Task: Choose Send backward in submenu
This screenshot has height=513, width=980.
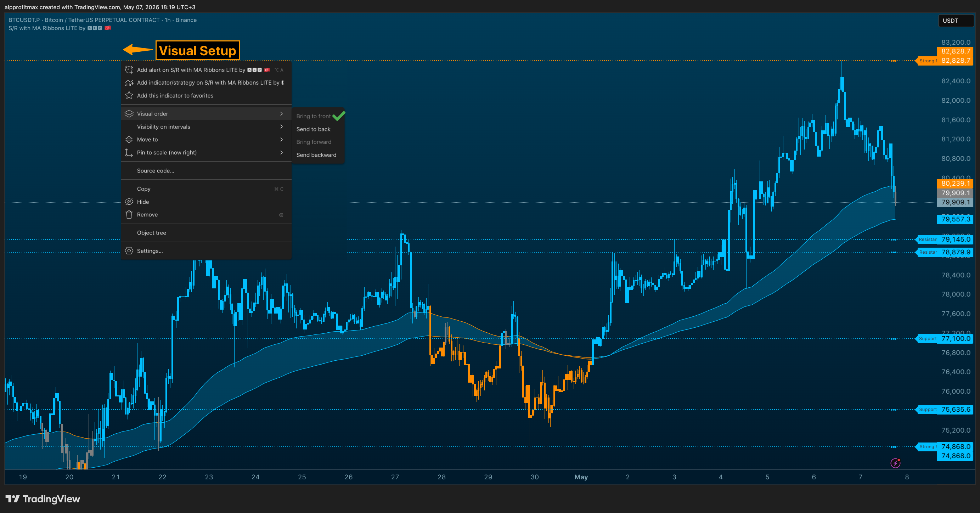Action: click(318, 155)
